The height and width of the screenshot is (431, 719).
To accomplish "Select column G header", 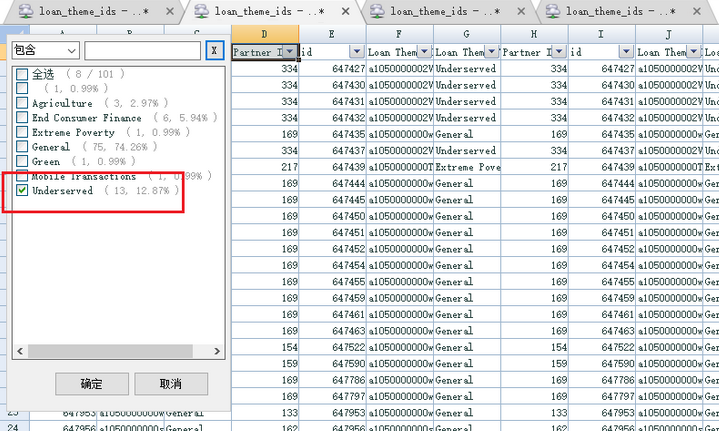I will coord(467,34).
